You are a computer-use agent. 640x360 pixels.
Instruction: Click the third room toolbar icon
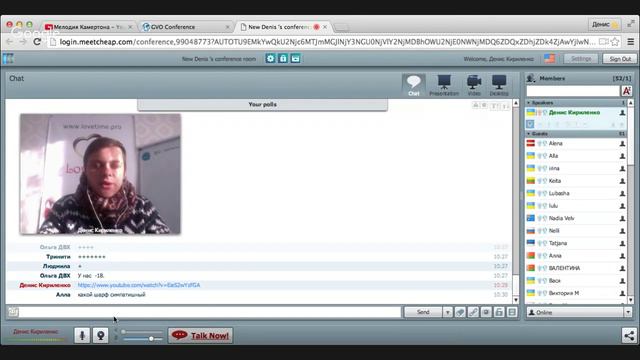[x=296, y=58]
